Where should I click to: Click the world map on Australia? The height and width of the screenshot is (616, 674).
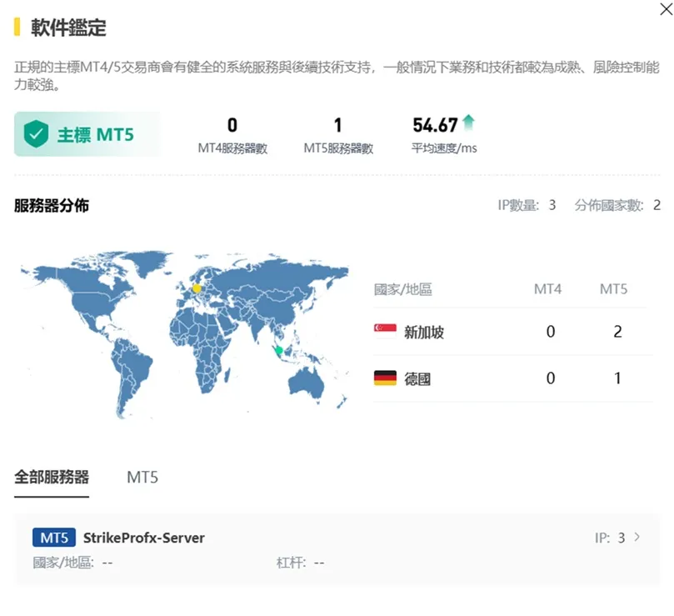click(306, 383)
